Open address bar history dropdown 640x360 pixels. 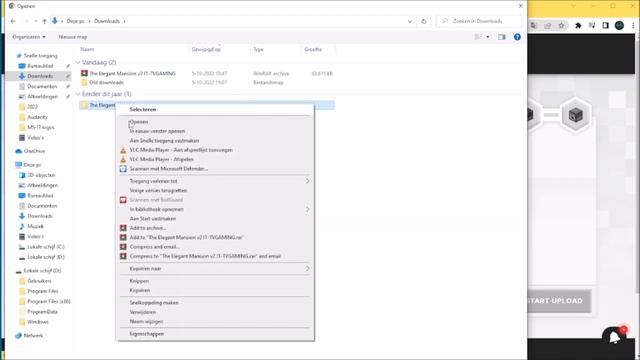pos(410,21)
